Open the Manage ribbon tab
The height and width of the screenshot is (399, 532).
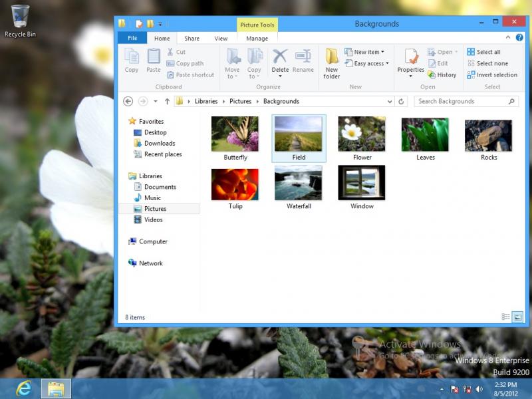click(257, 39)
